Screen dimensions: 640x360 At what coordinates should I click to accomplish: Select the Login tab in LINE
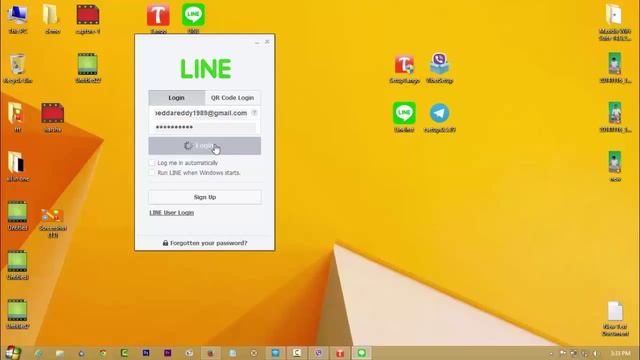pyautogui.click(x=176, y=98)
